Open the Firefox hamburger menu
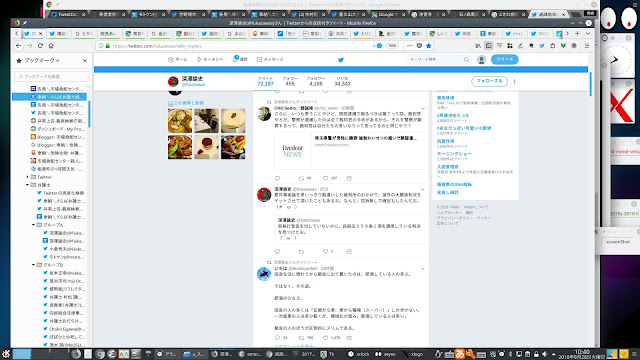640x360 pixels. point(587,46)
